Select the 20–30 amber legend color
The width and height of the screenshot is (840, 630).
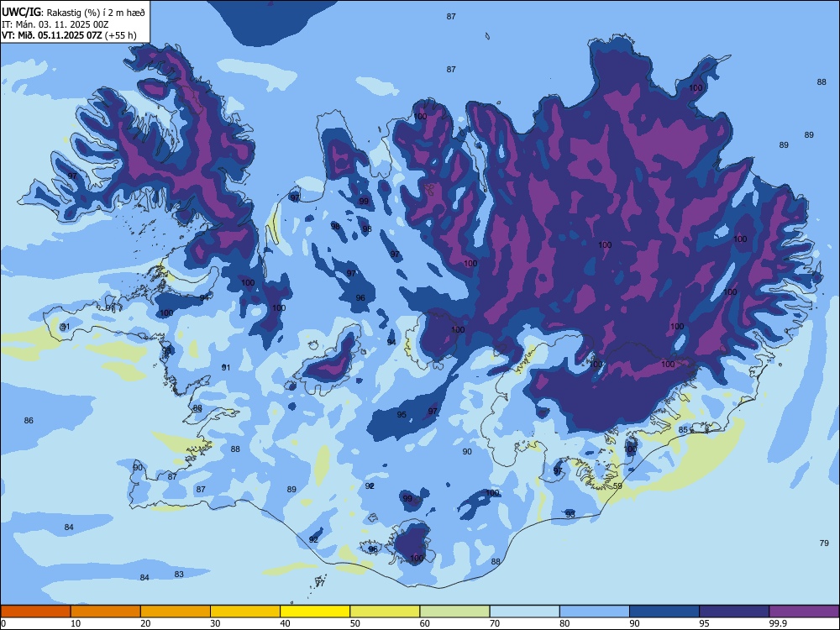[x=176, y=612]
